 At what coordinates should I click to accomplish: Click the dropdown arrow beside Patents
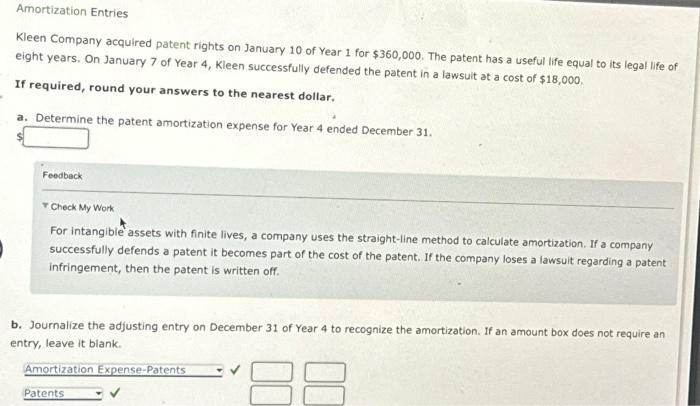[99, 393]
